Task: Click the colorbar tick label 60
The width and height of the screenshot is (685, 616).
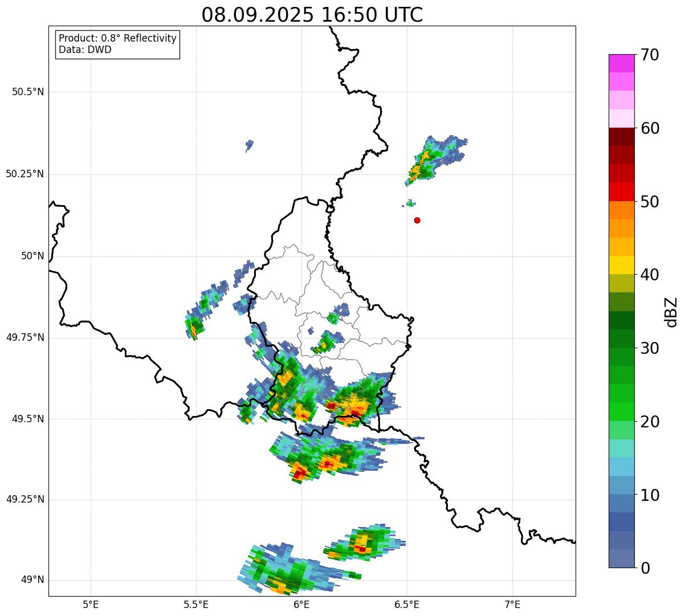Action: pyautogui.click(x=650, y=128)
